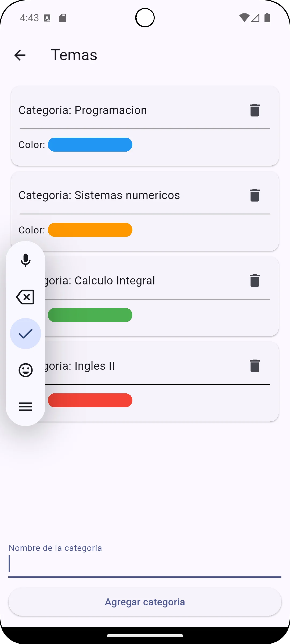
Task: Select the Categoria: Sistemas numericos title
Action: coord(99,195)
